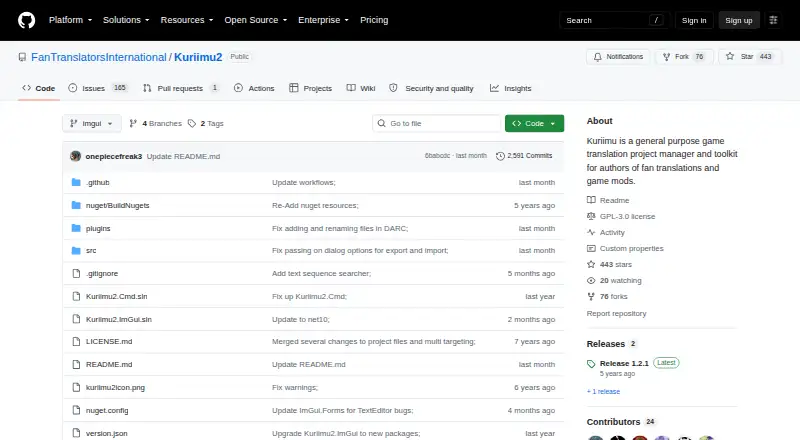Click the Sign in button
800x440 pixels.
pos(694,20)
